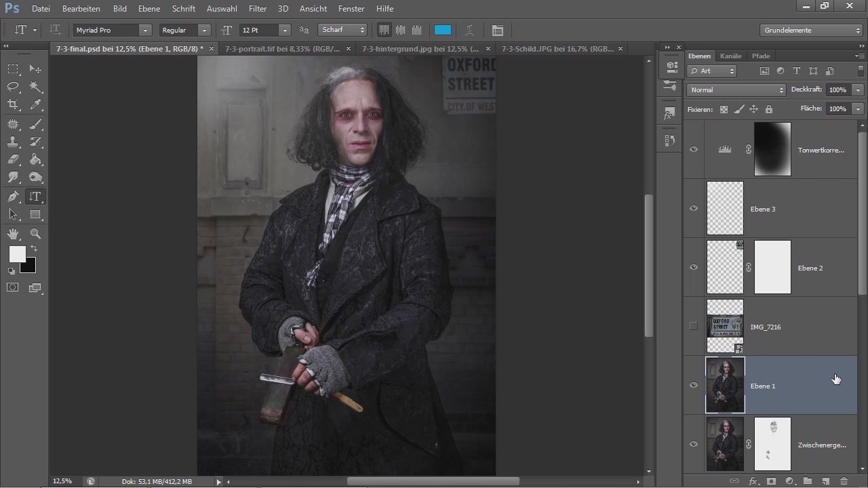Open the Myriad Pro font family dropdown
Screen dimensions: 868x488
click(x=145, y=30)
